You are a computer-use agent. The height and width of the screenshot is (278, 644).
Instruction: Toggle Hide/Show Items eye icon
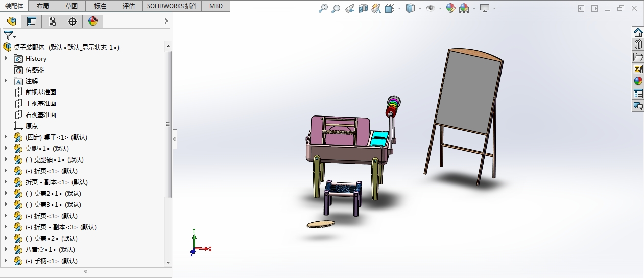point(431,8)
